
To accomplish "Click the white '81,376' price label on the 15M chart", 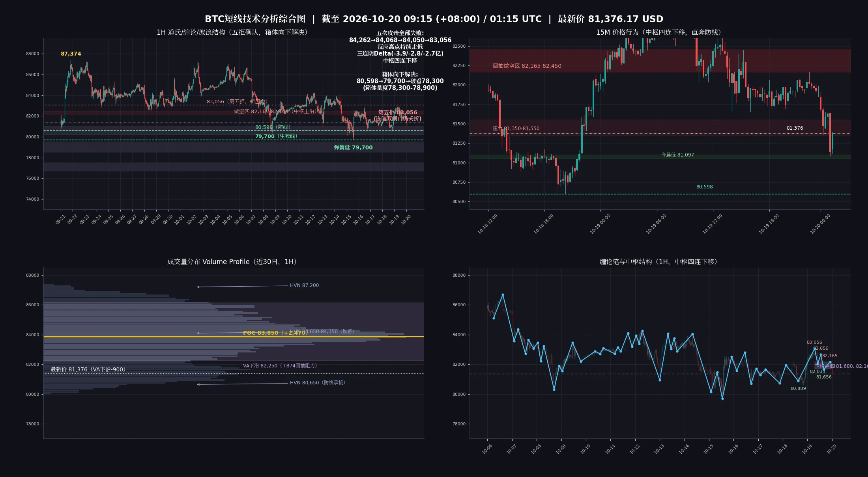I will pyautogui.click(x=795, y=128).
